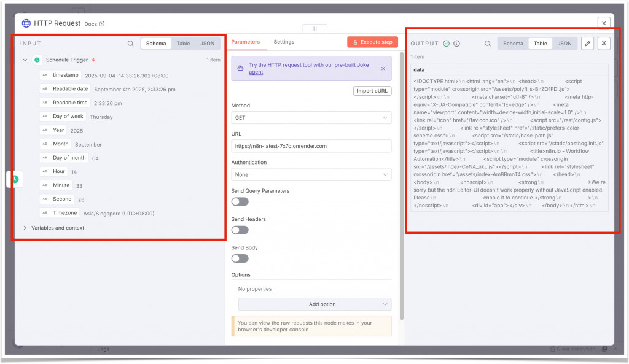
Task: Open the output info icon
Action: 456,44
